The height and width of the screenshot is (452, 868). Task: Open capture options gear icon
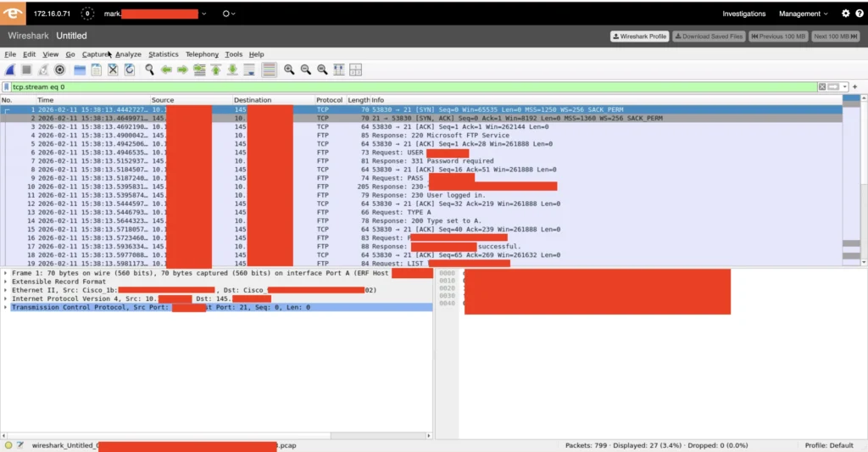coord(60,70)
